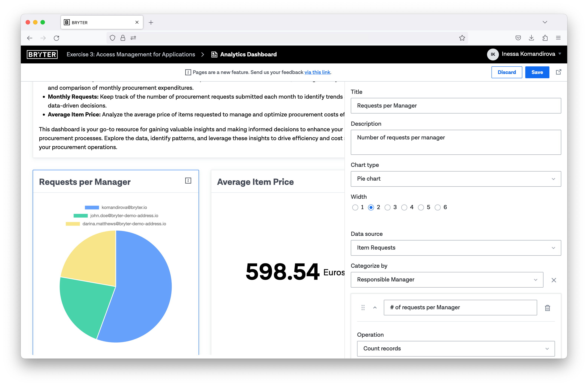
Task: Open the browser extensions icon
Action: (545, 38)
